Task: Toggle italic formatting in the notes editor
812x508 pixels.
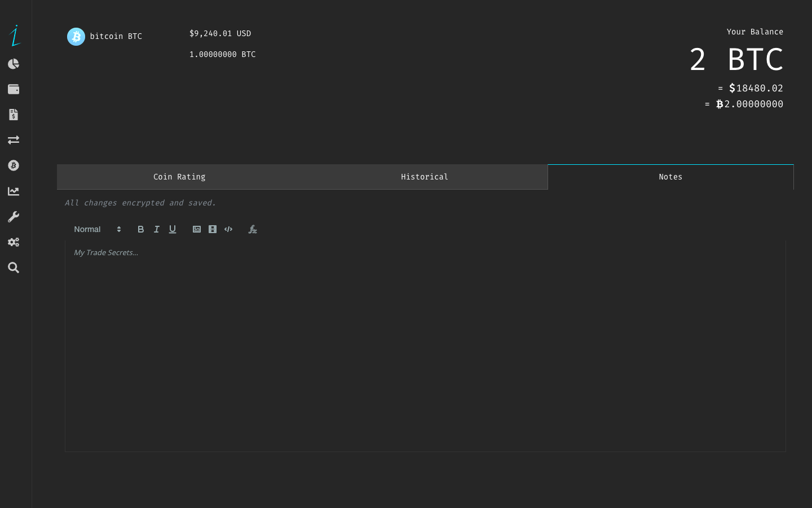Action: [157, 229]
